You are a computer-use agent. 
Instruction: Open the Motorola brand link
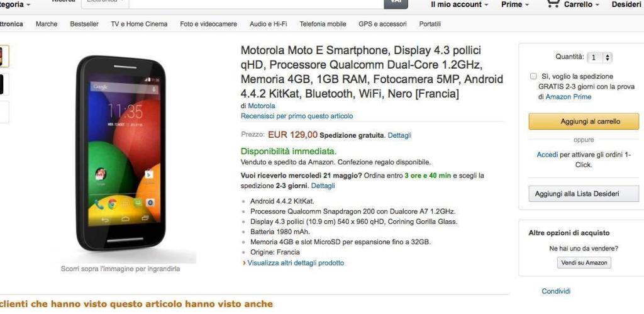point(261,106)
